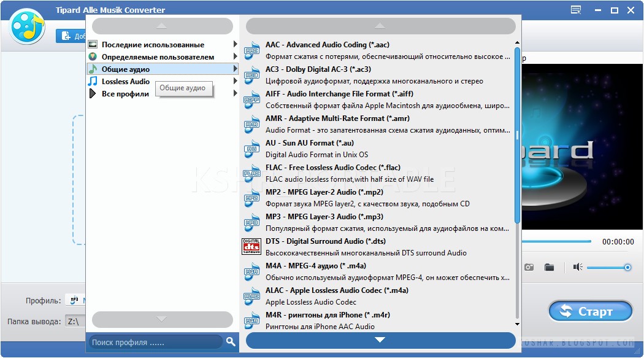The height and width of the screenshot is (358, 644).
Task: Click the M4A format icon
Action: 251,271
